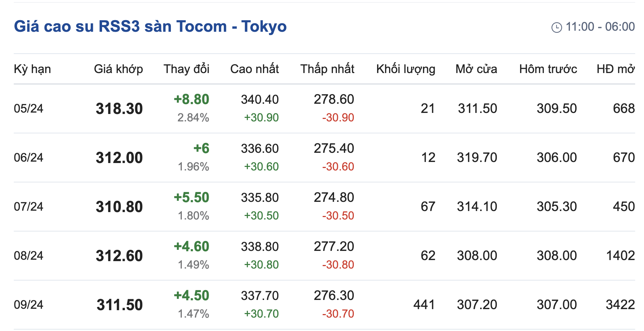The width and height of the screenshot is (644, 331).
Task: Click the Hôm trước column header
Action: [548, 69]
